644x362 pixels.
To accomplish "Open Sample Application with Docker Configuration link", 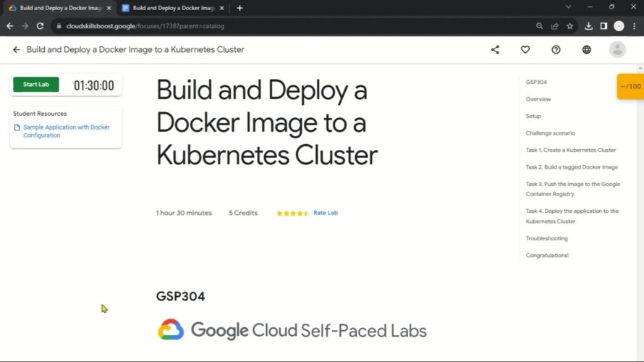I will point(66,131).
